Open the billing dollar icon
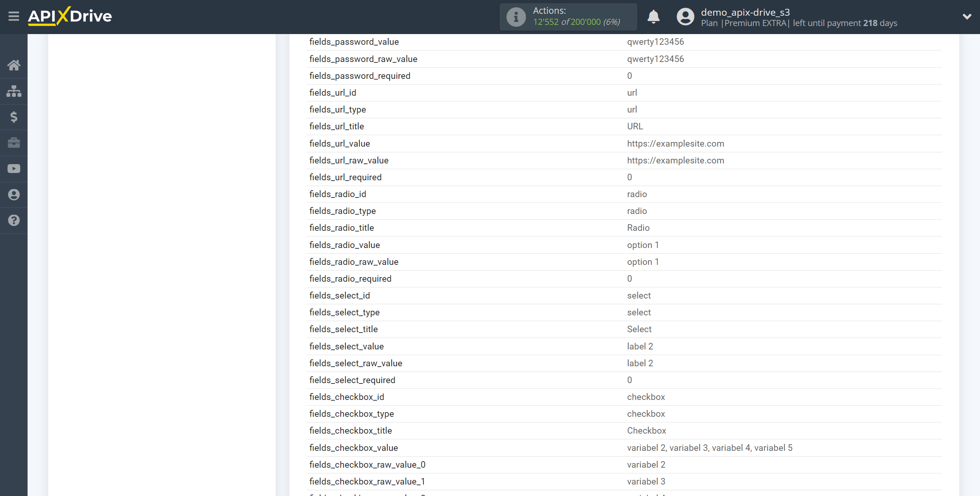Viewport: 980px width, 496px height. 14,117
